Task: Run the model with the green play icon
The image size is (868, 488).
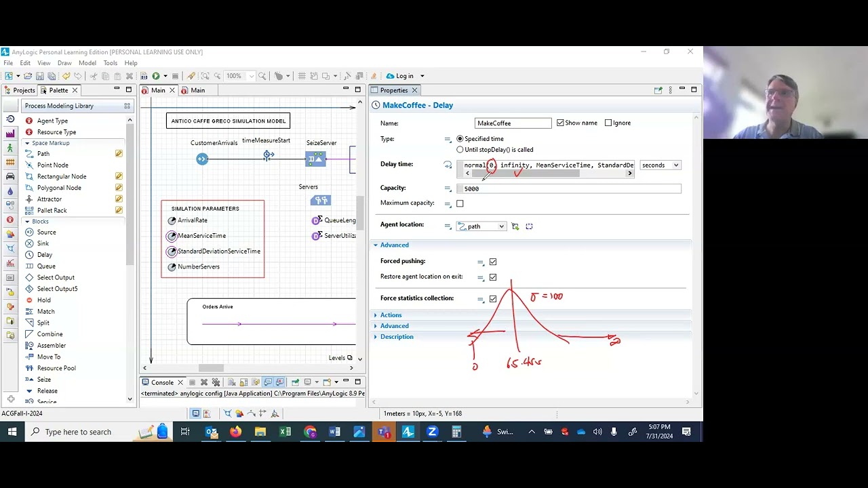Action: (x=156, y=76)
